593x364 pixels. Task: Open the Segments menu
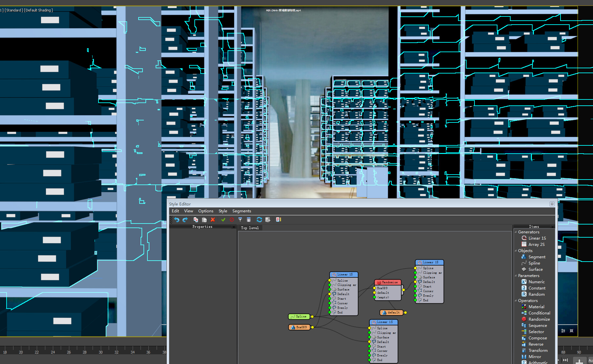(x=241, y=211)
